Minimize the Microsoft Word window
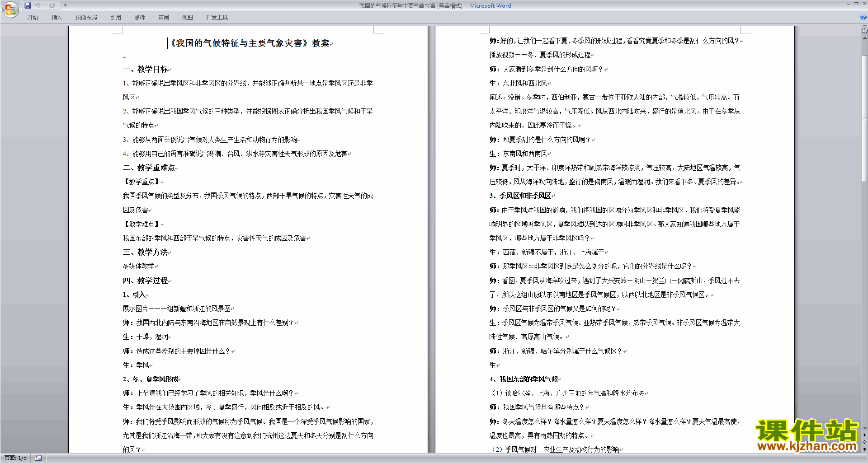This screenshot has height=463, width=868. 848,4
